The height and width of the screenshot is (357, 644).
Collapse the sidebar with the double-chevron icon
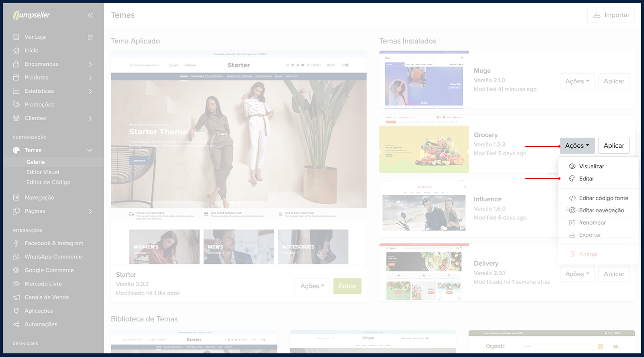(90, 15)
